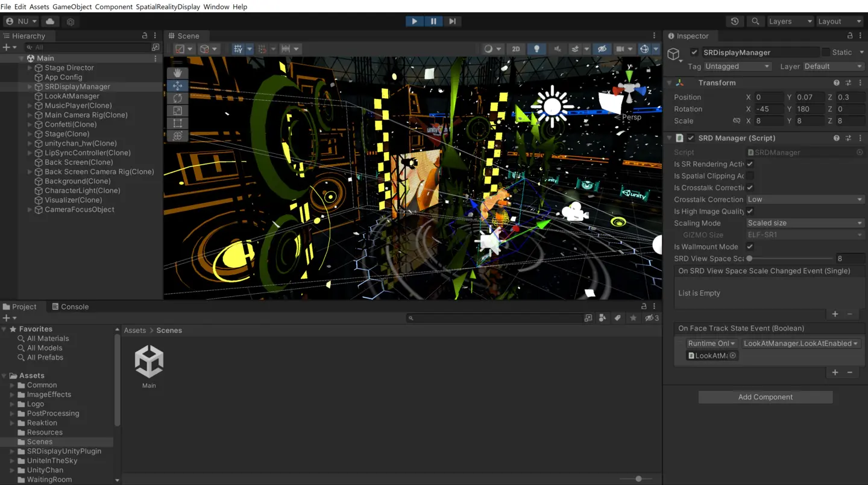The height and width of the screenshot is (485, 868).
Task: Toggle scene lighting bulb icon
Action: click(x=536, y=49)
